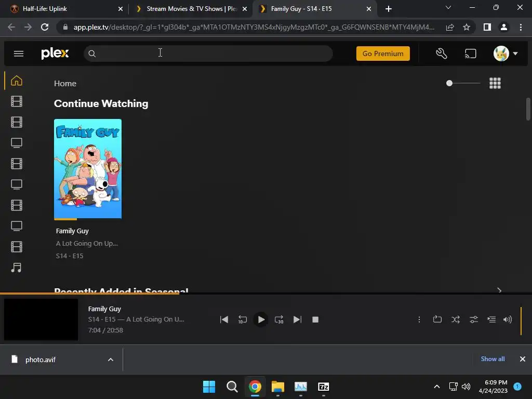Open the fifth film library in sidebar

[16, 247]
